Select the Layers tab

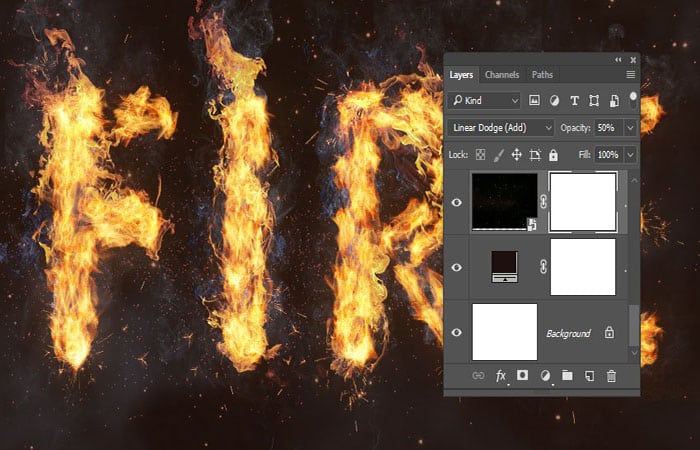coord(461,75)
